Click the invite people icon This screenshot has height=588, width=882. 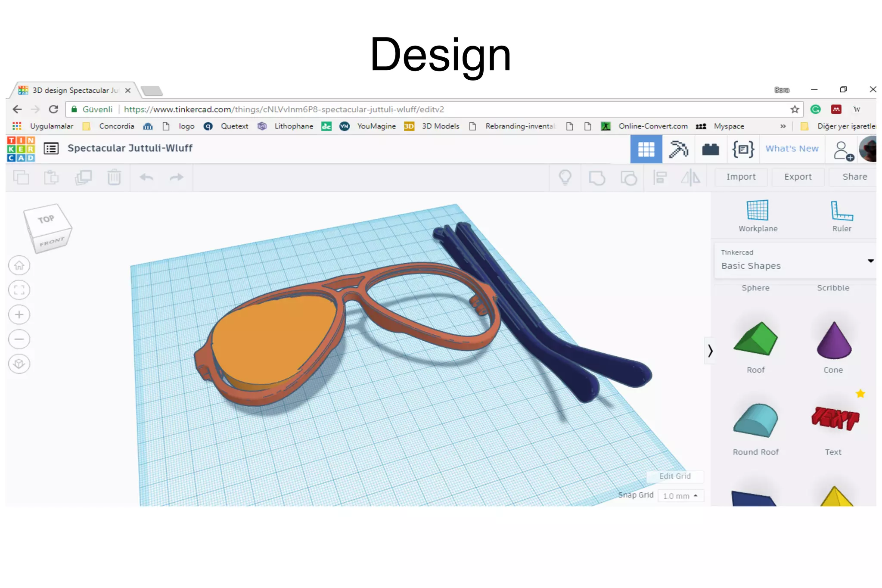pos(843,151)
